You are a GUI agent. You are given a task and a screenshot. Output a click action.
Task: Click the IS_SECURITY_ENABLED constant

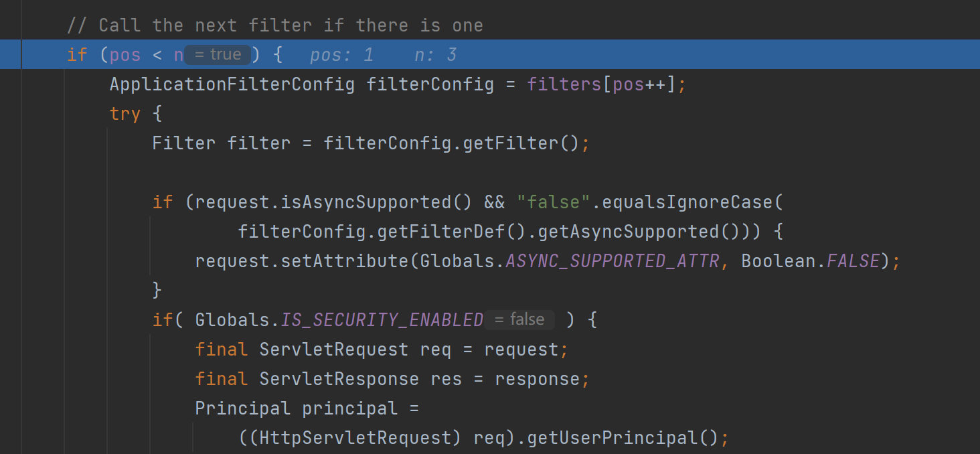382,320
